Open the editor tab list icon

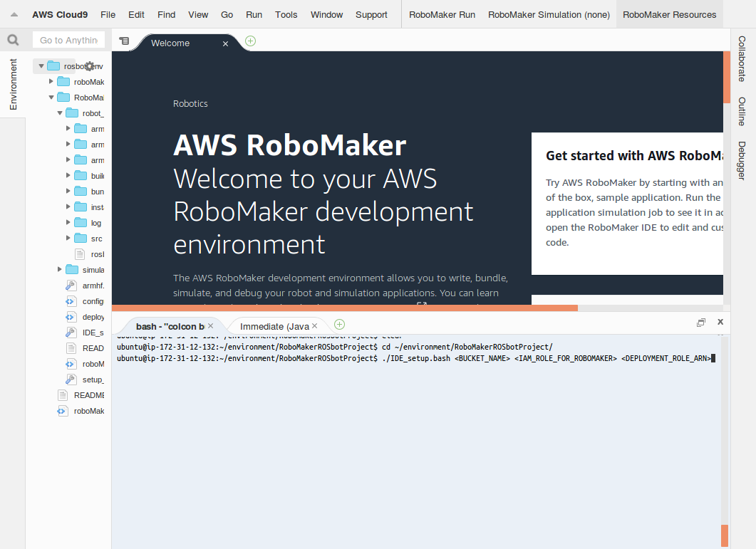point(124,41)
